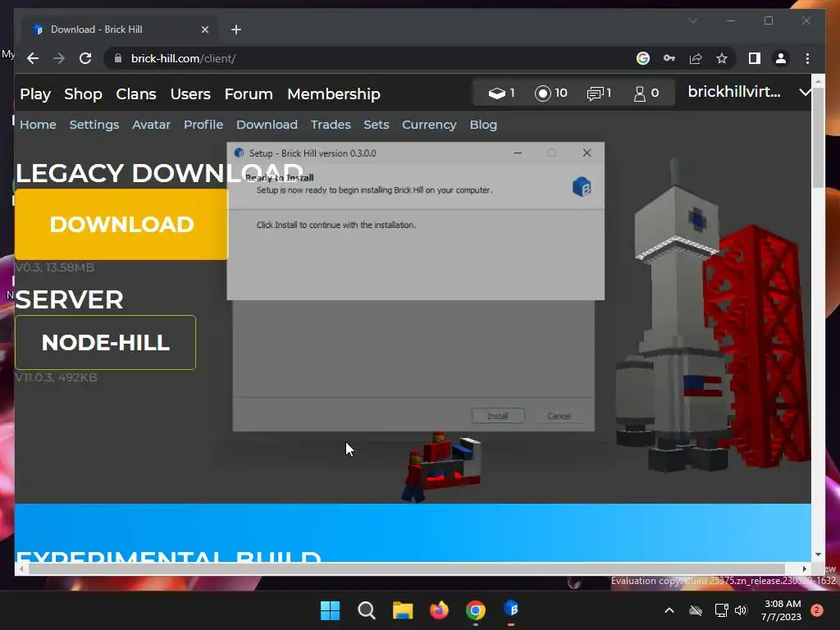
Task: Open friend requests icon showing 0
Action: 646,94
